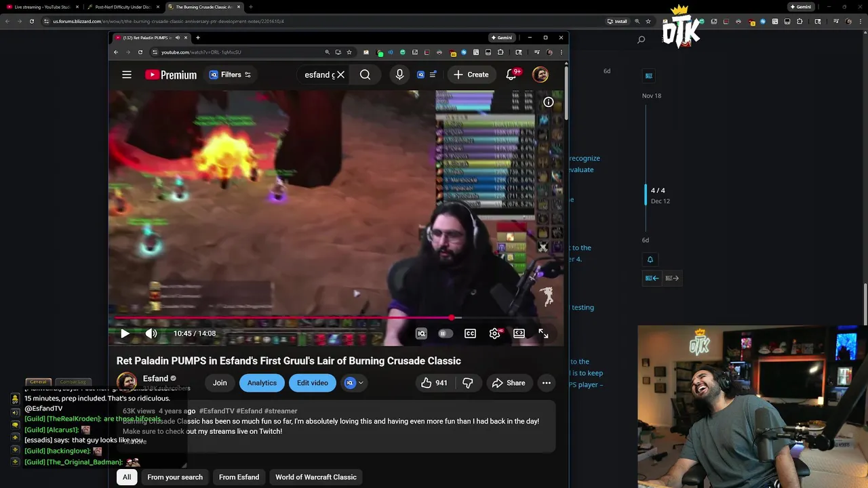
Task: Click the Esfand channel avatar
Action: click(x=127, y=383)
